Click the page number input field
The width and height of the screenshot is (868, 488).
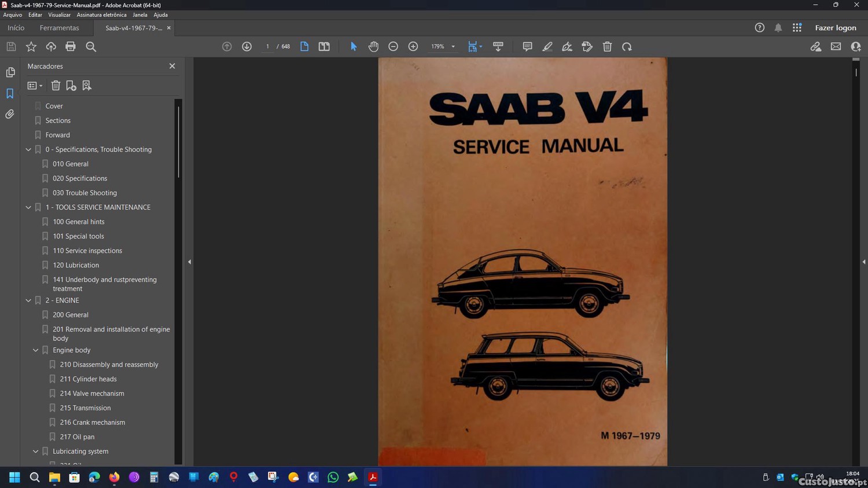click(x=267, y=46)
